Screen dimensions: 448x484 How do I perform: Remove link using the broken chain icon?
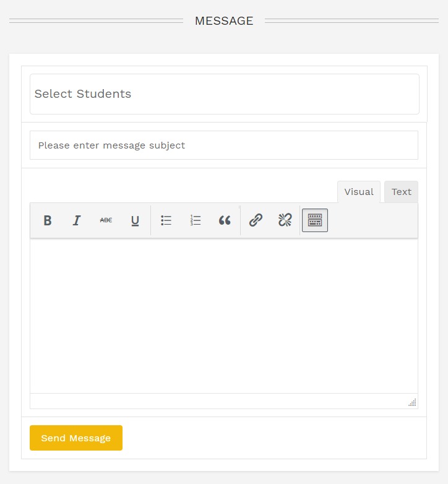[x=285, y=220]
